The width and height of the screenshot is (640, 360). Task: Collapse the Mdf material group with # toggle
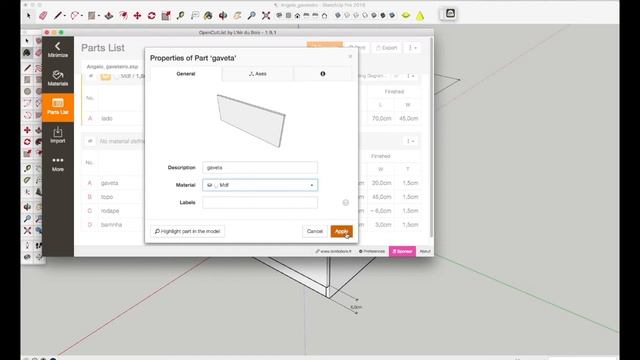pyautogui.click(x=90, y=76)
